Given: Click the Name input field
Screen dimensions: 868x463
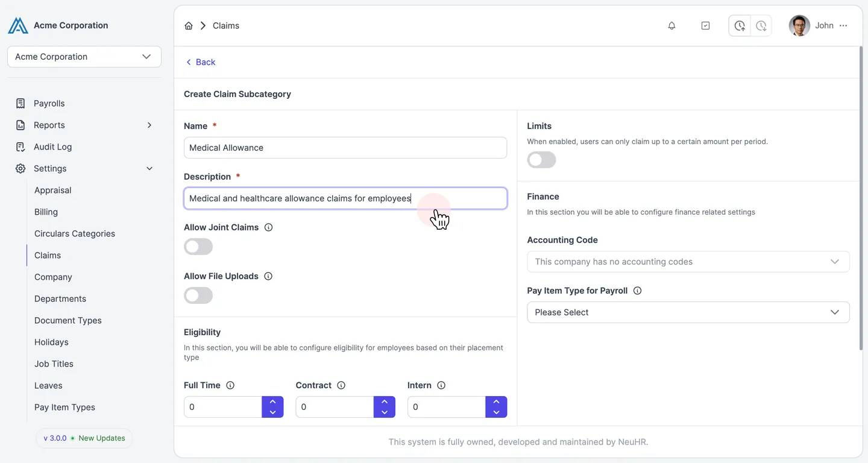Looking at the screenshot, I should pyautogui.click(x=345, y=148).
